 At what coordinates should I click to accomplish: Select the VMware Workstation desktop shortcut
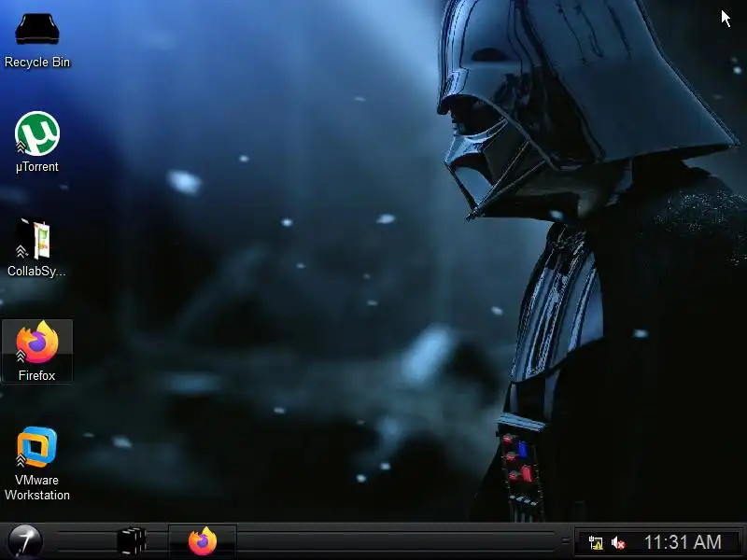coord(37,464)
